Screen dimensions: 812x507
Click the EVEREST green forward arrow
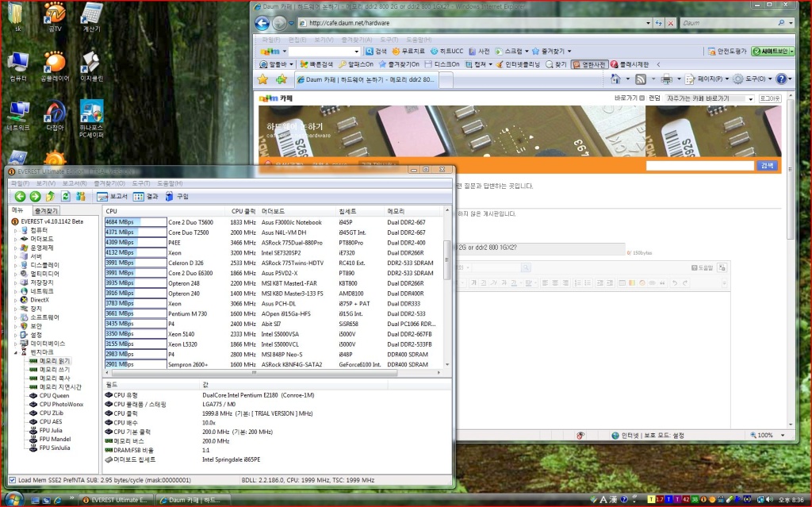pos(35,197)
